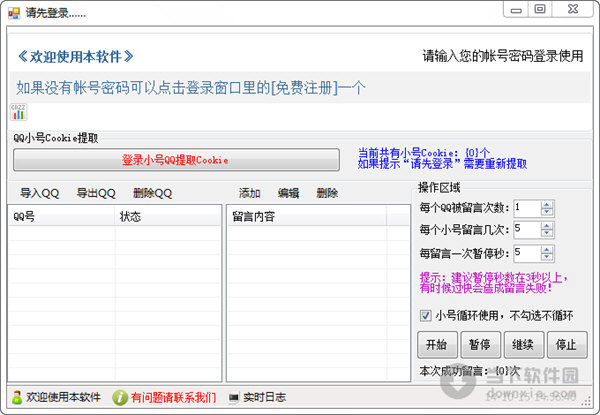Click 编辑 to edit message content

click(288, 193)
